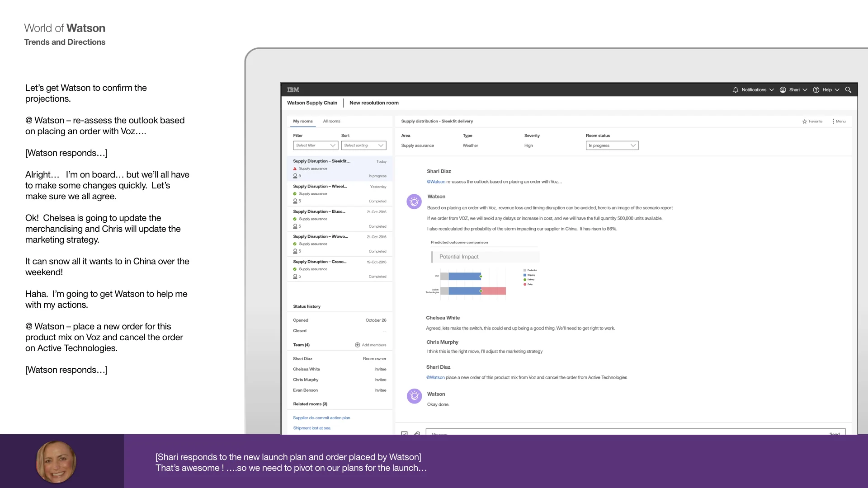The height and width of the screenshot is (488, 868).
Task: Open the Select filter dropdown
Action: 316,145
